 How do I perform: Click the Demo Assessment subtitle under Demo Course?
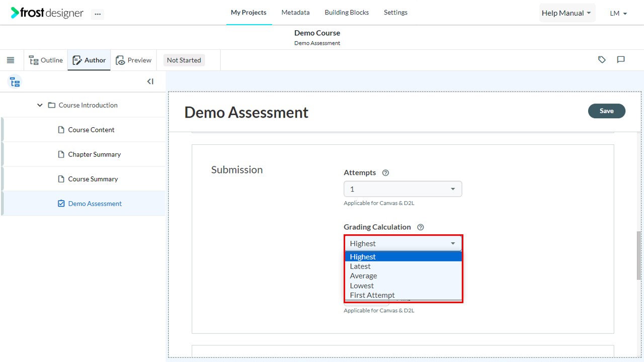(x=317, y=43)
